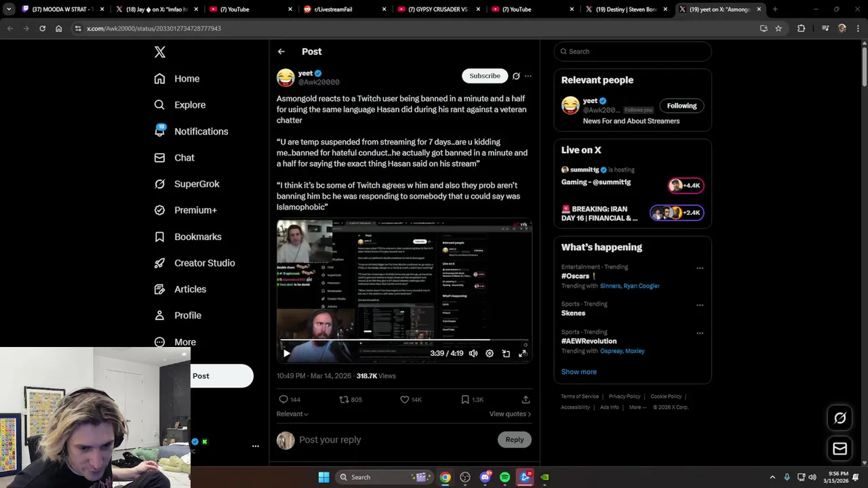
Task: Open View quotes link
Action: tap(510, 413)
